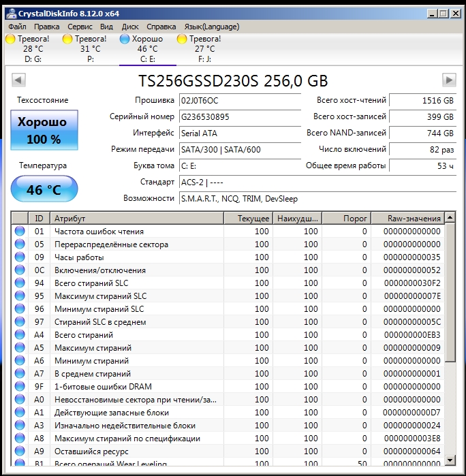Viewport: 466px width, 476px height.
Task: Click power-on count value 82 раз
Action: pyautogui.click(x=422, y=150)
